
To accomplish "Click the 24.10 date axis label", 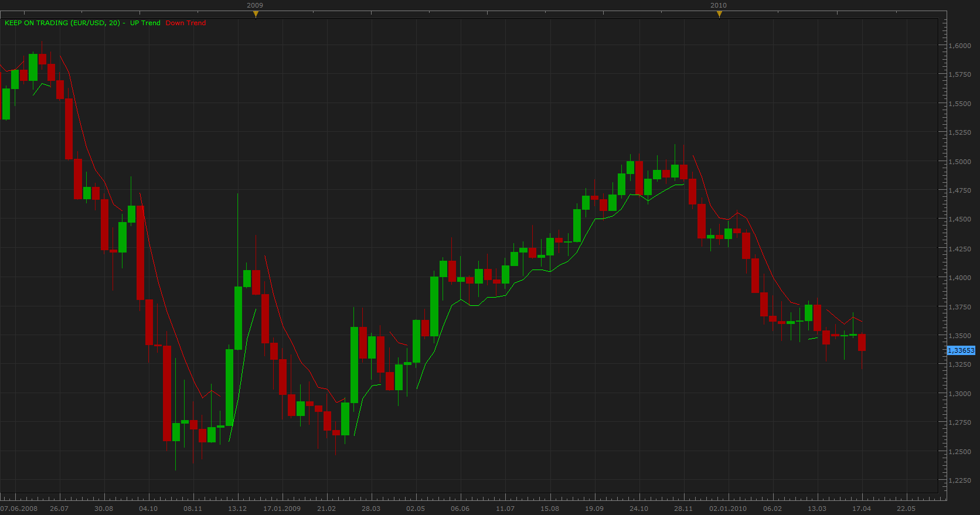I will click(x=639, y=509).
